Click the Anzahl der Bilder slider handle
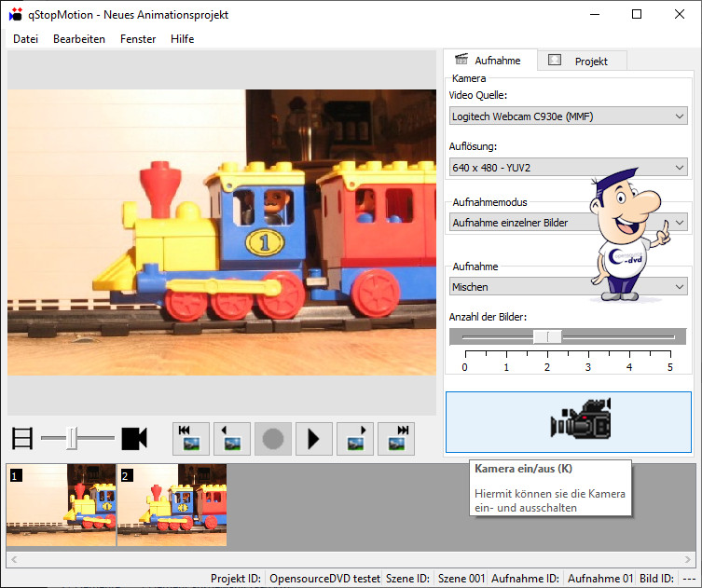The width and height of the screenshot is (702, 588). pyautogui.click(x=547, y=336)
